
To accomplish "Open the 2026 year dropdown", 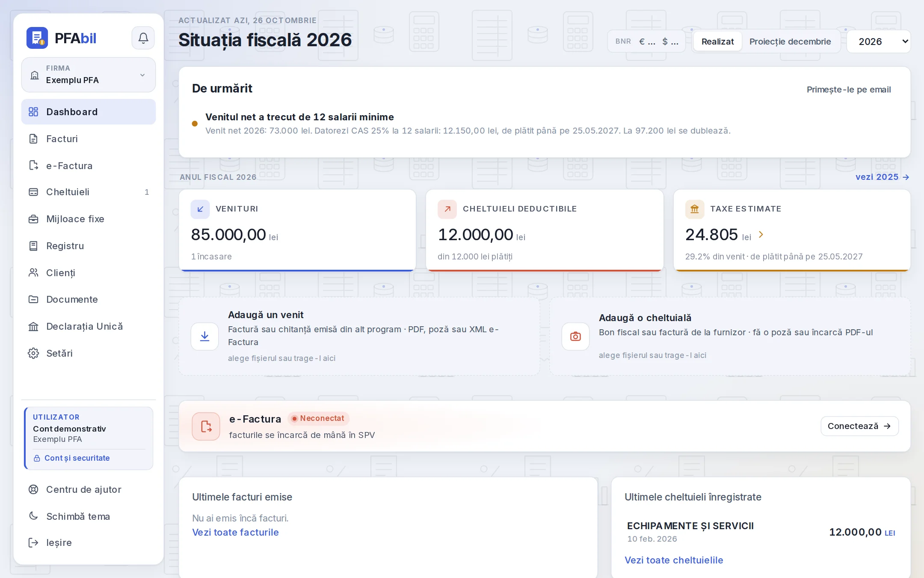I will tap(879, 42).
